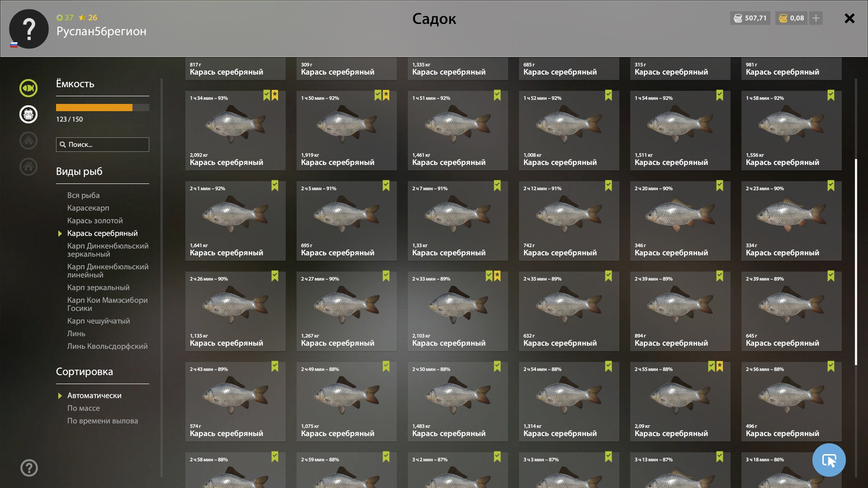868x488 pixels.
Task: Close the Садок window
Action: (x=849, y=18)
